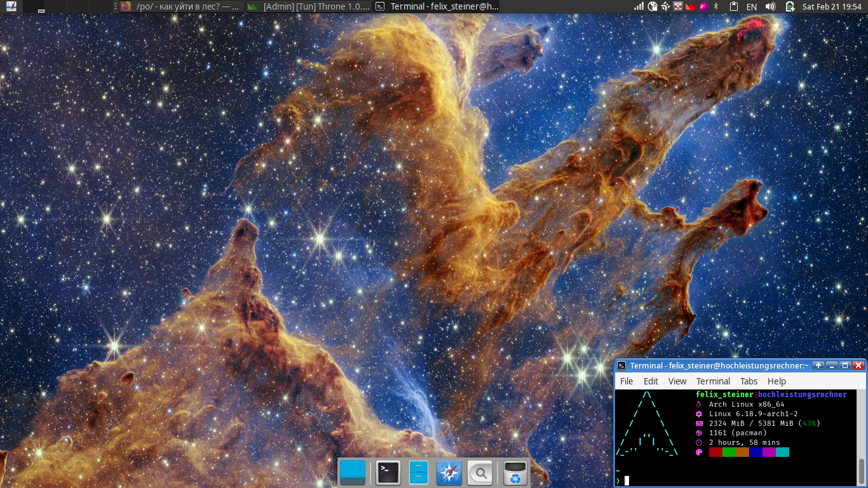Viewport: 868px width, 488px height.
Task: Open the clipboard manager tray icon
Action: (733, 6)
